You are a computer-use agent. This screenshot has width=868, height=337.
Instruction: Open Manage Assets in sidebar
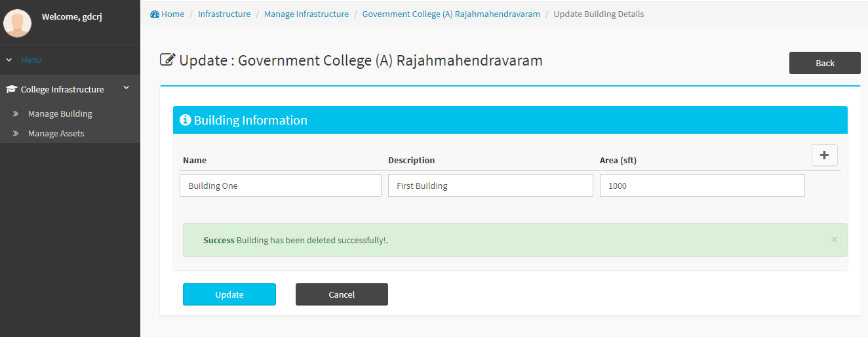tap(56, 133)
